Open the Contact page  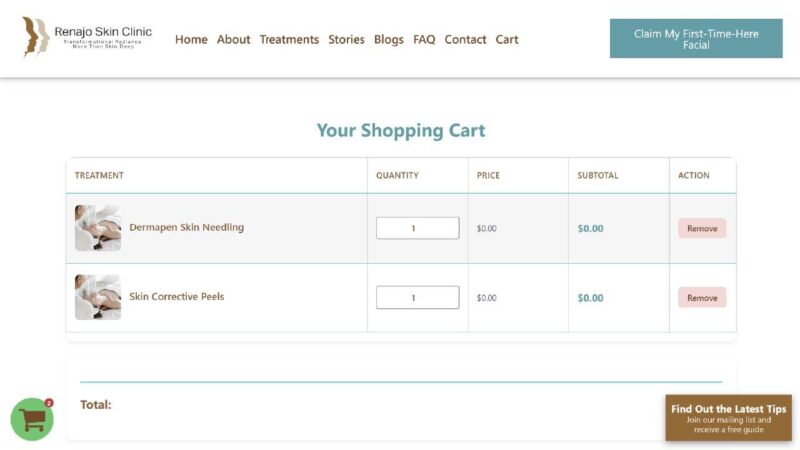465,40
